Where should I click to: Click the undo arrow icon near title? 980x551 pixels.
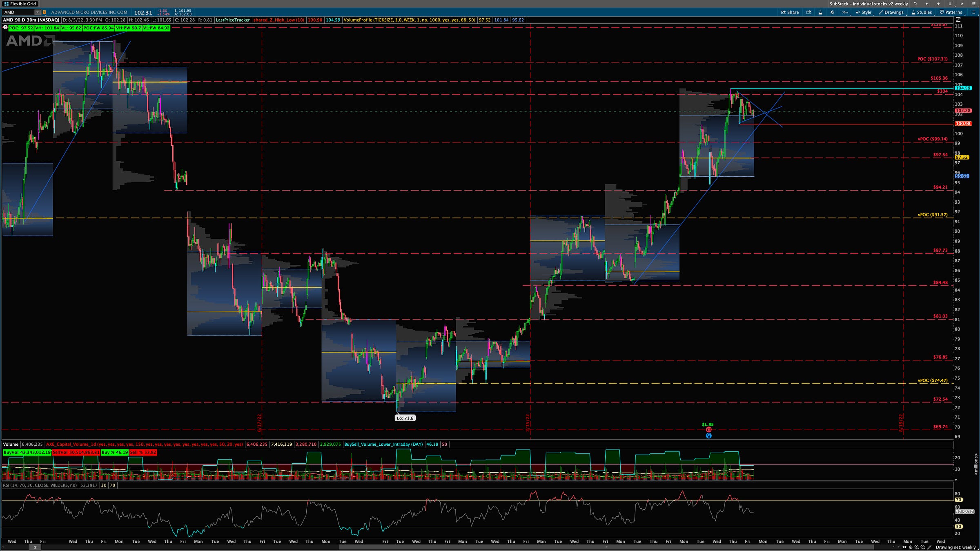click(x=915, y=4)
